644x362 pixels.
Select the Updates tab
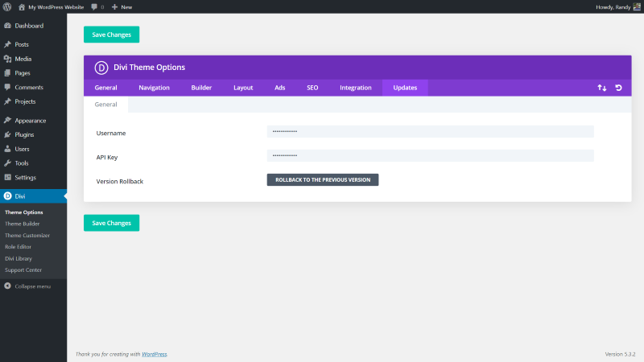pyautogui.click(x=405, y=88)
